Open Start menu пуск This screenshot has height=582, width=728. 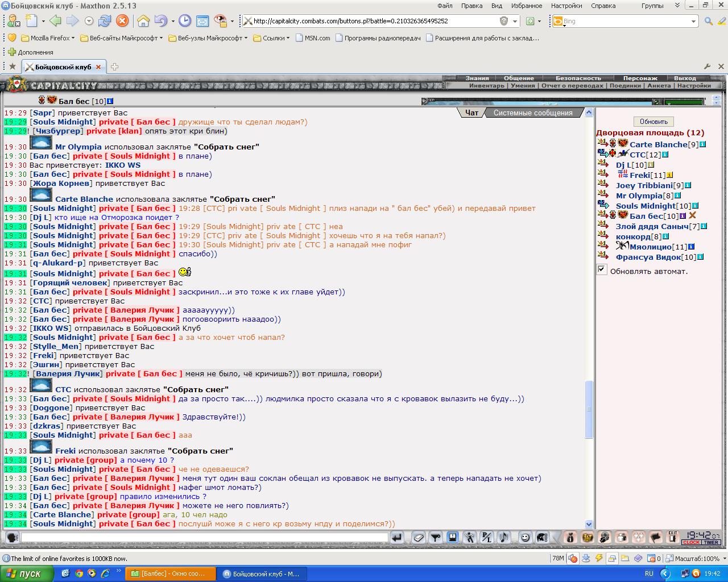(x=27, y=573)
